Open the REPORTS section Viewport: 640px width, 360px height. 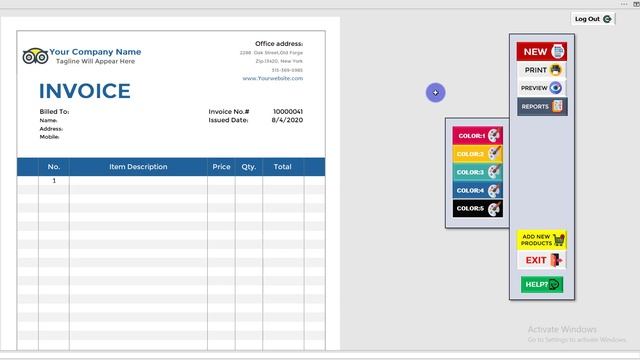coord(542,107)
